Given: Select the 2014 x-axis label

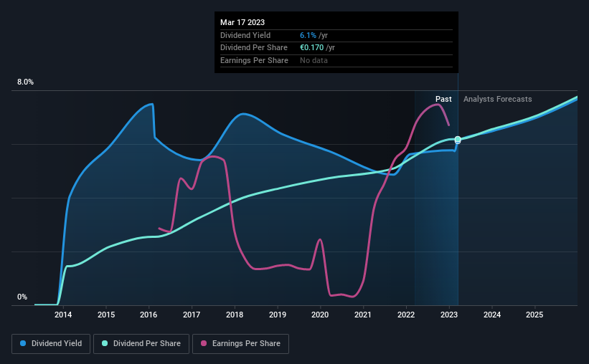Looking at the screenshot, I should [63, 315].
